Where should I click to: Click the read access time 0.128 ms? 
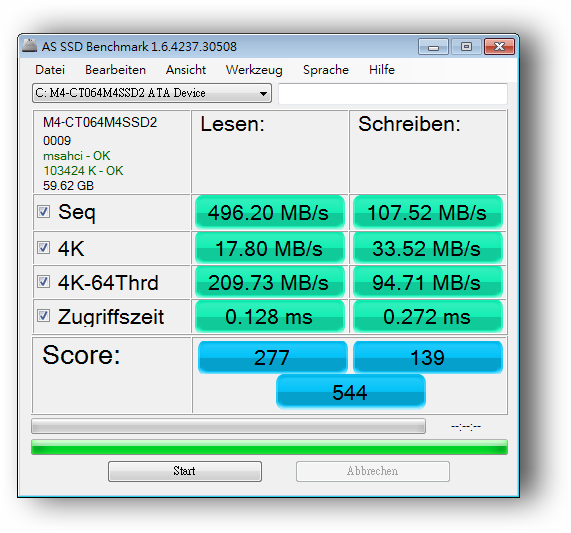point(269,316)
